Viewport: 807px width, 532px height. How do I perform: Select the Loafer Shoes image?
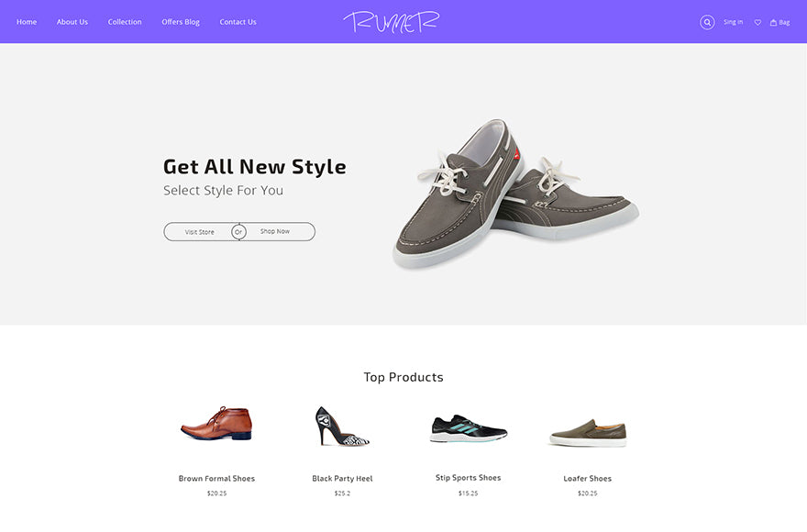click(x=588, y=433)
